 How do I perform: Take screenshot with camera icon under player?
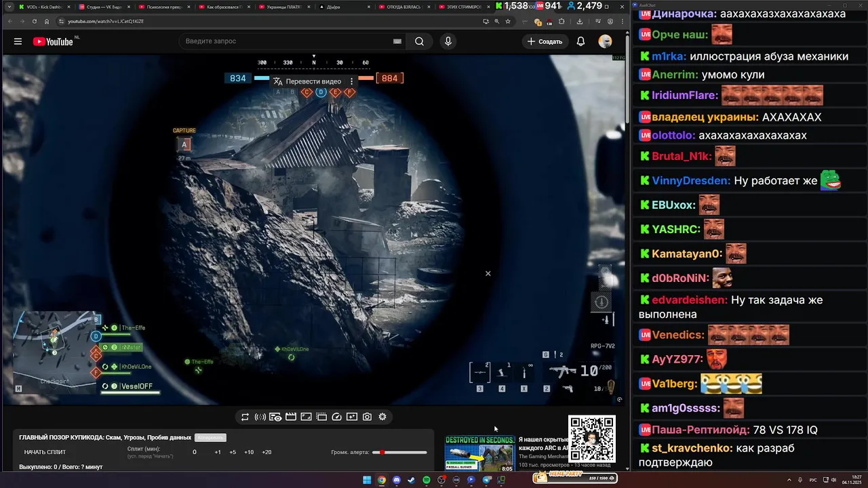coord(367,417)
